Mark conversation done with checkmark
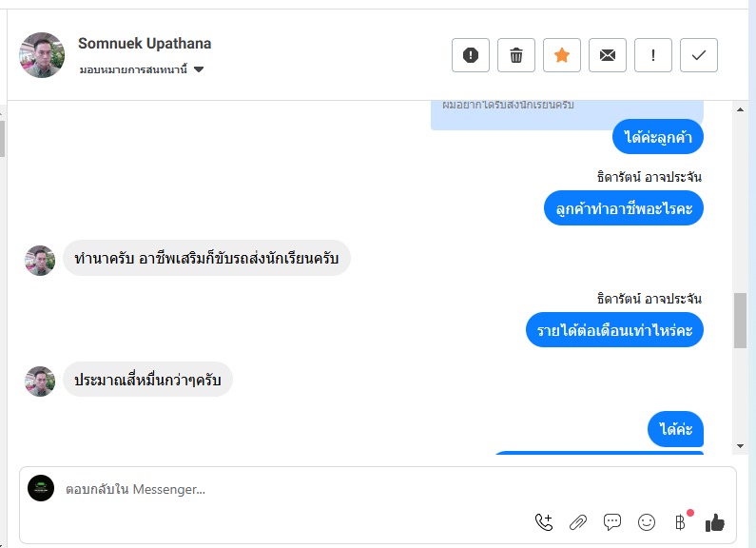 click(x=699, y=55)
